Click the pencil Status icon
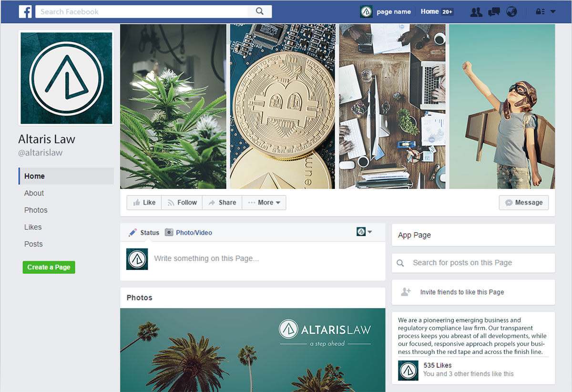 point(133,233)
